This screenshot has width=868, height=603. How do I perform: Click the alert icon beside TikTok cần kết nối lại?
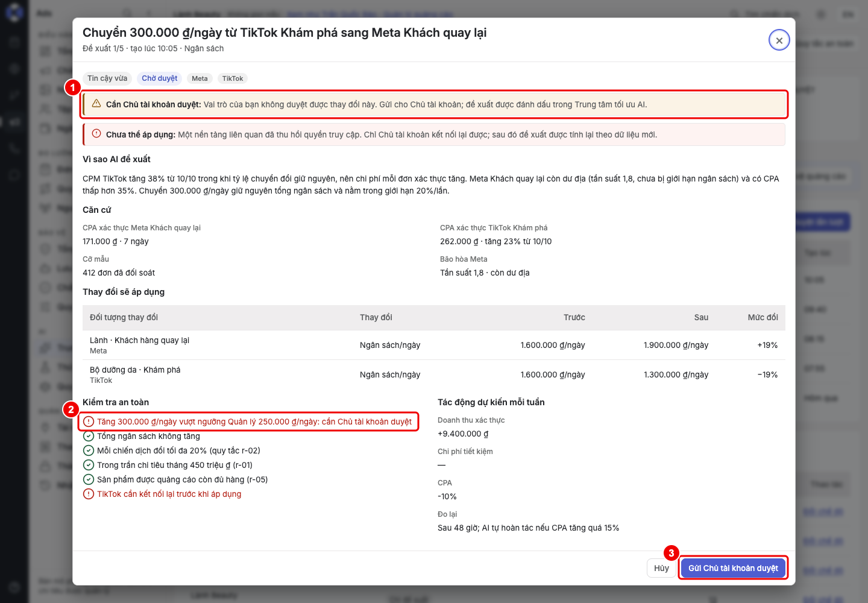[x=89, y=494]
